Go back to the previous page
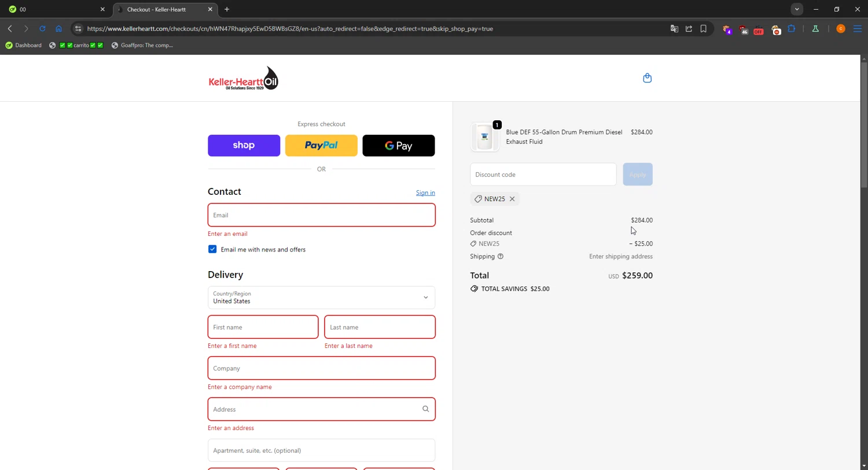Viewport: 868px width, 470px height. 10,28
